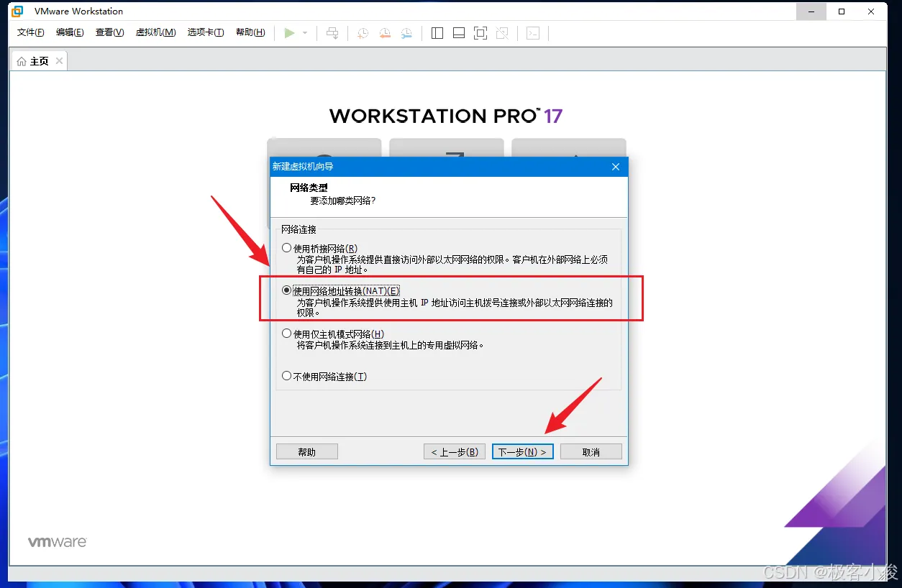Click the VMware Workstation title bar logo
This screenshot has height=588, width=902.
[x=17, y=11]
